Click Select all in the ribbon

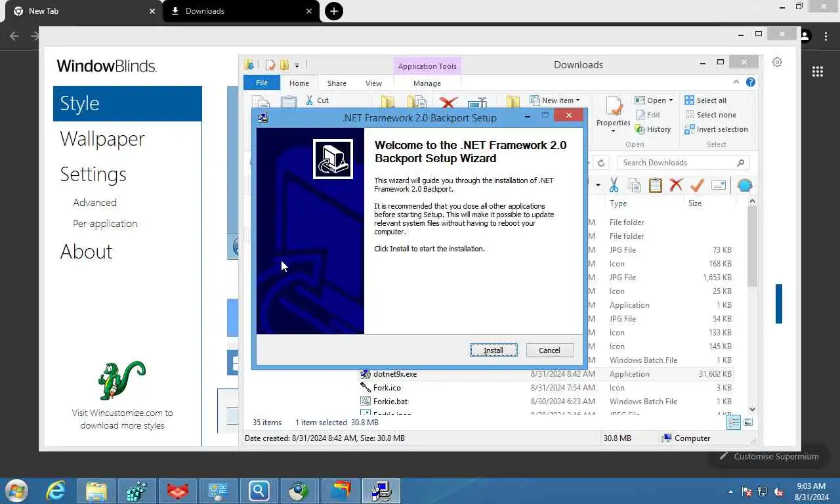[x=705, y=100]
